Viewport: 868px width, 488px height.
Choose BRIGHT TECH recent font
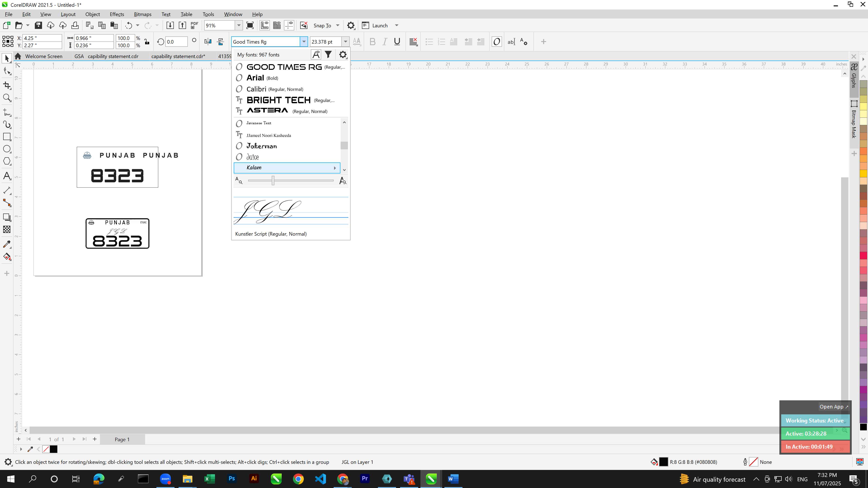click(291, 100)
